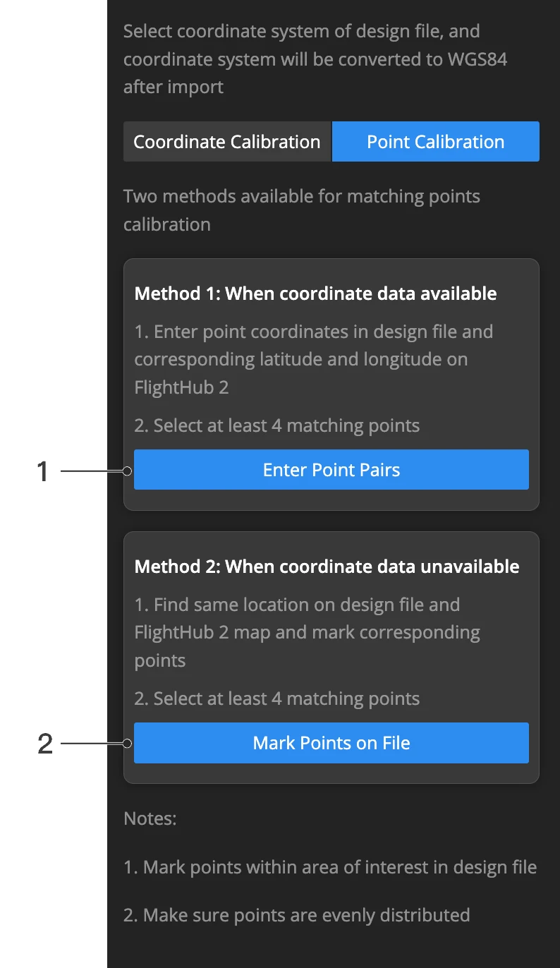Click the matching points calibration subtitle
This screenshot has height=968, width=560.
(x=302, y=210)
